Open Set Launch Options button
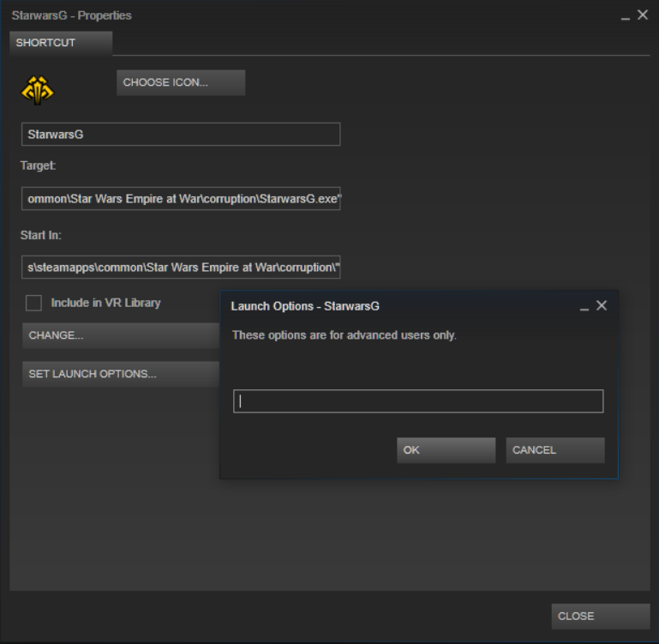This screenshot has height=644, width=659. tap(121, 374)
